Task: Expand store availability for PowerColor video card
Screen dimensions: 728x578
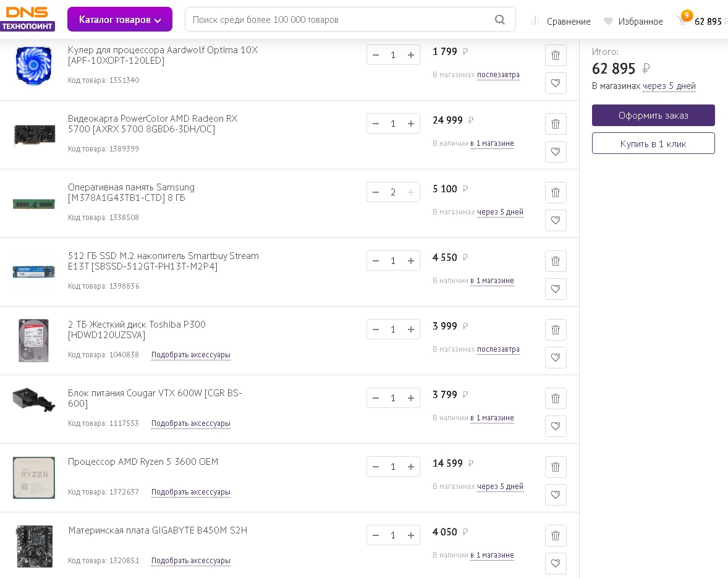Action: click(x=492, y=143)
